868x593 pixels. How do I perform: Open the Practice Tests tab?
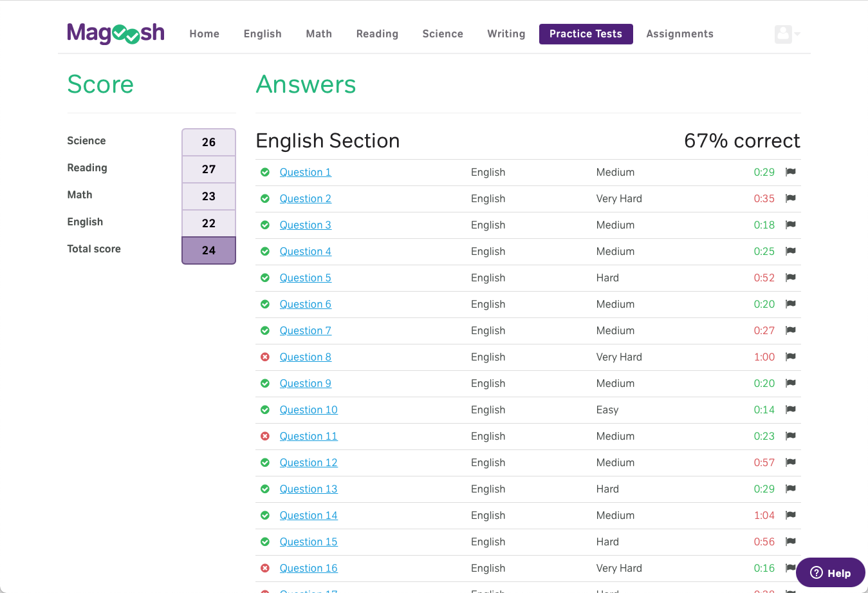click(x=586, y=34)
